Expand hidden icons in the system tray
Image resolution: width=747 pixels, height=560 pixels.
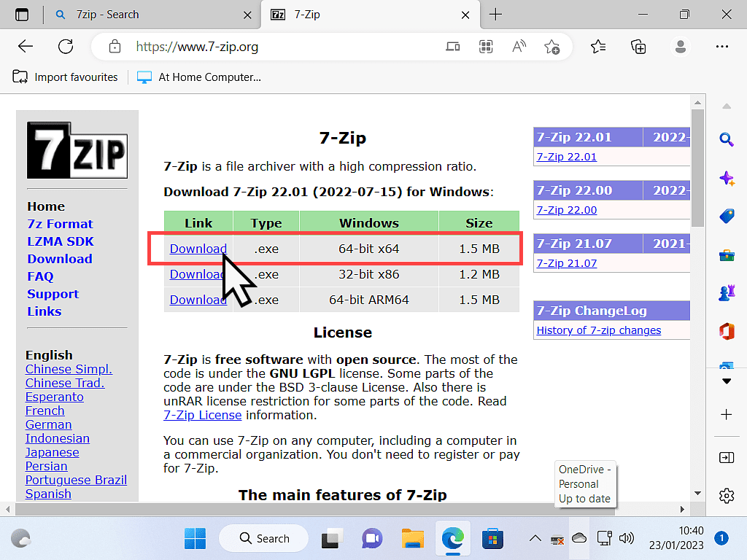[x=535, y=538]
